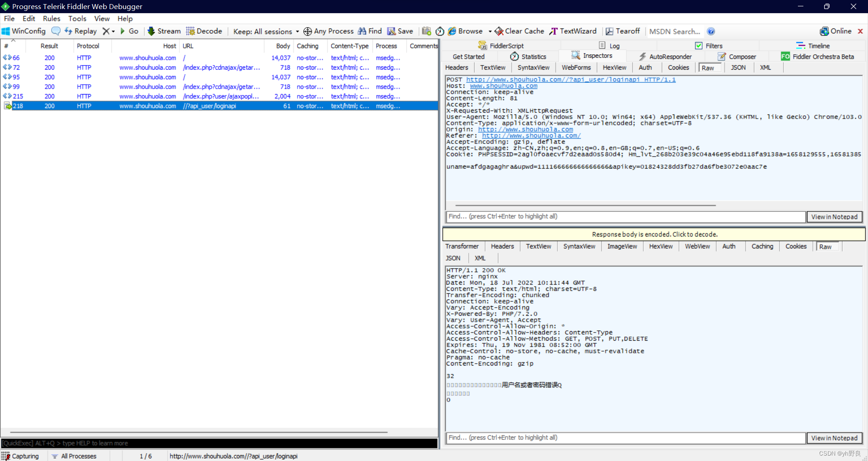Click the Referer header link
The image size is (868, 461).
531,136
